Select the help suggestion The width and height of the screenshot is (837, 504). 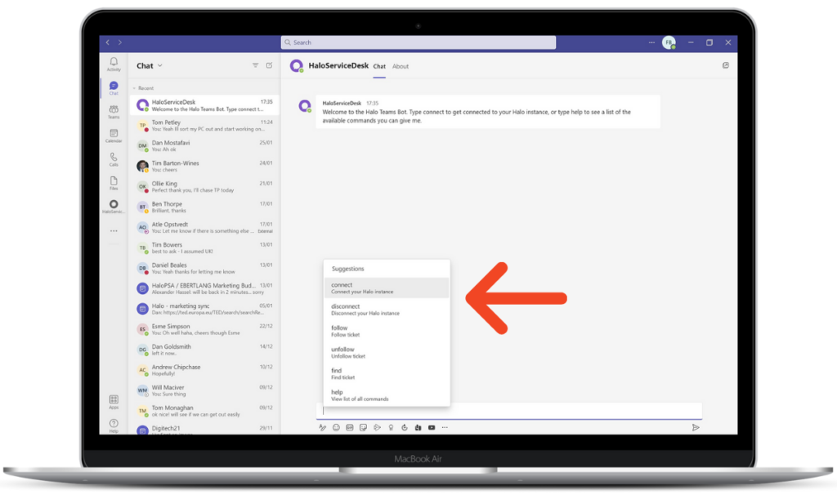[387, 395]
